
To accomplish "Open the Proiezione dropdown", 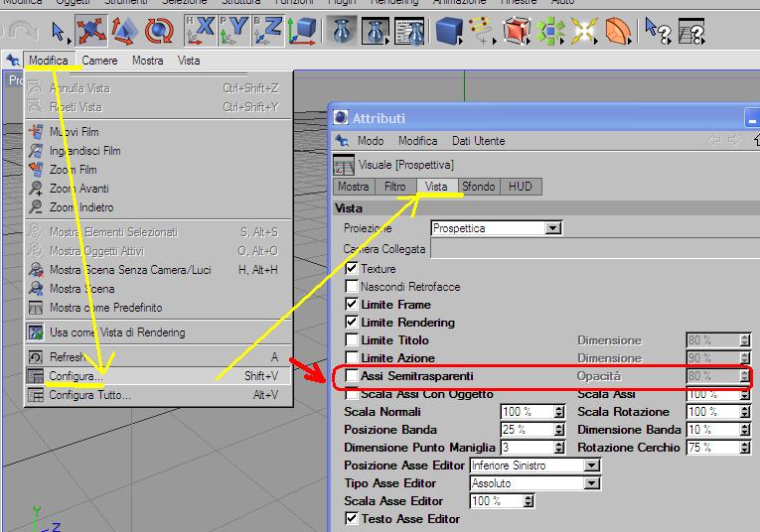I will [x=497, y=228].
